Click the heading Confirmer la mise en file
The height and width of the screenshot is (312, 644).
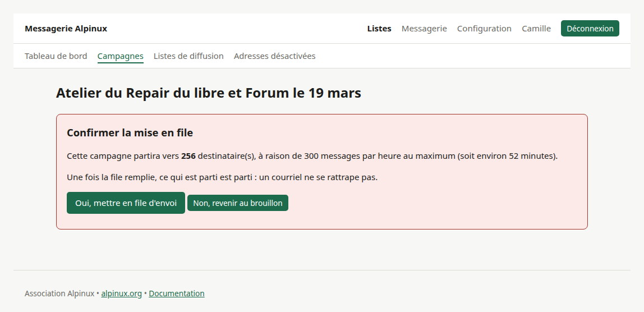(x=130, y=133)
